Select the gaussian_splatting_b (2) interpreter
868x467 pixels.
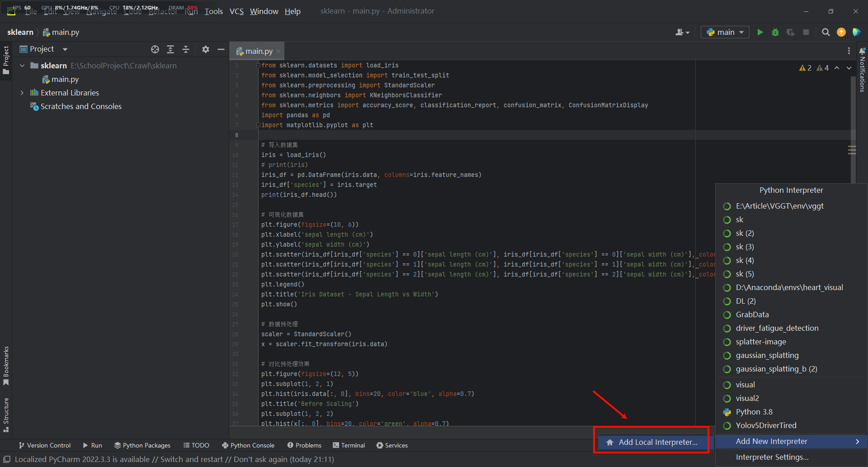pos(792,369)
